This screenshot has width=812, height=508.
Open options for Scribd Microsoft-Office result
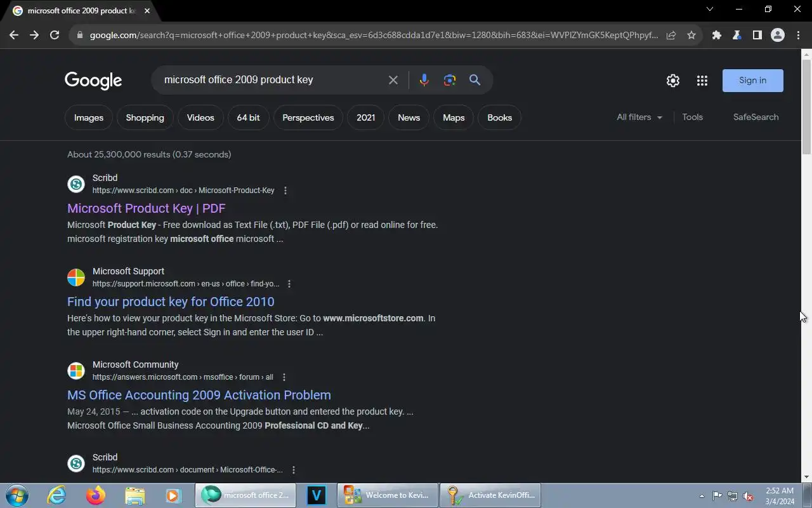coord(294,470)
